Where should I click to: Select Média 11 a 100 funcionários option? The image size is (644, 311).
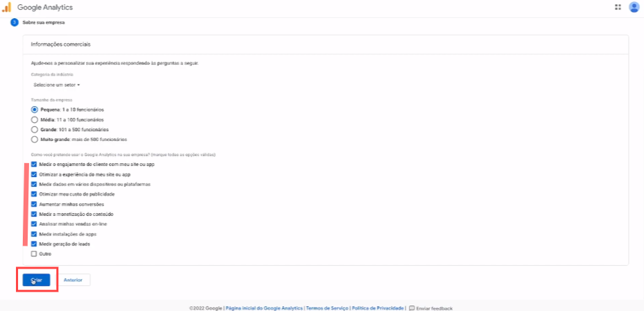pos(35,119)
